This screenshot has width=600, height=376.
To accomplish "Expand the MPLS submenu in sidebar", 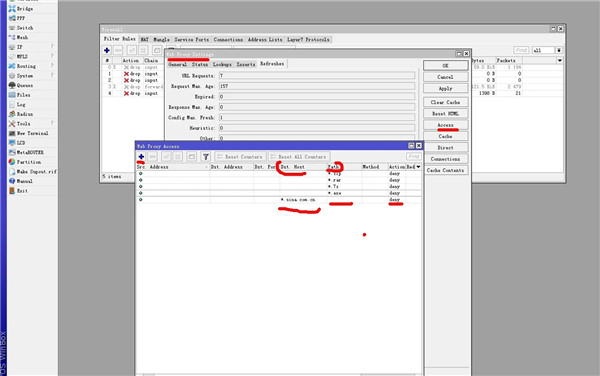I will (52, 56).
